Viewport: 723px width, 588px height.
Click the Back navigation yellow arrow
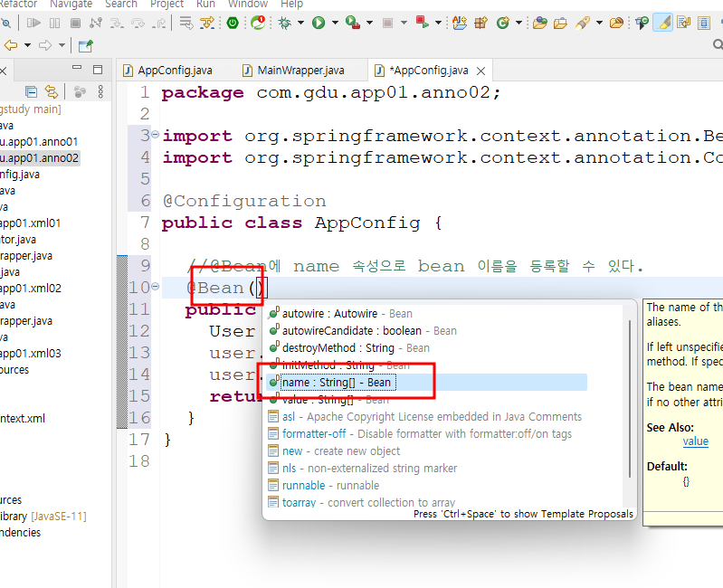click(11, 45)
